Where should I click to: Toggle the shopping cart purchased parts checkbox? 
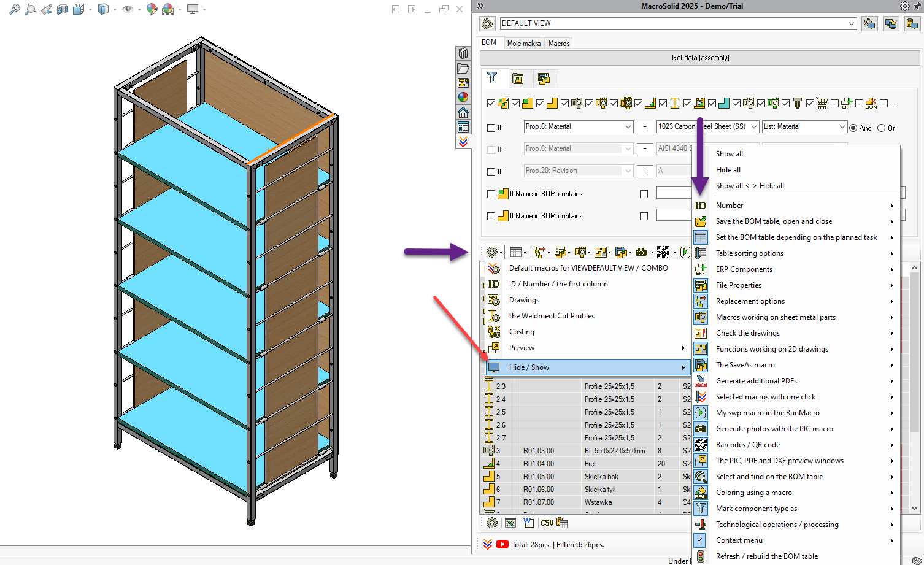click(810, 104)
